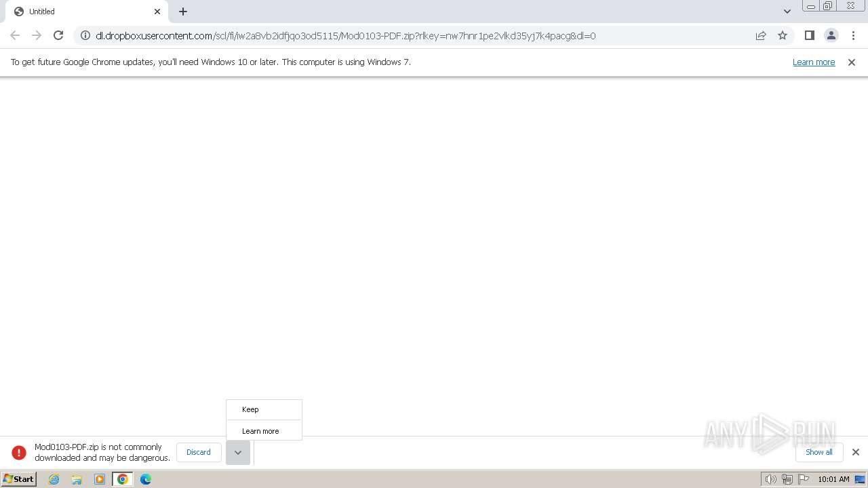Open the side panel icon

point(809,35)
